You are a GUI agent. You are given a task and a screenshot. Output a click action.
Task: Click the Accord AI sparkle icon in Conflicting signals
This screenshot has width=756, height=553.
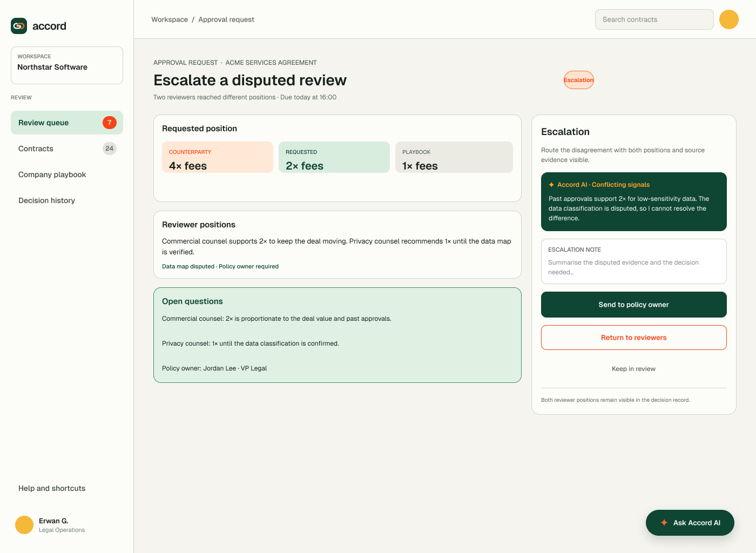551,185
